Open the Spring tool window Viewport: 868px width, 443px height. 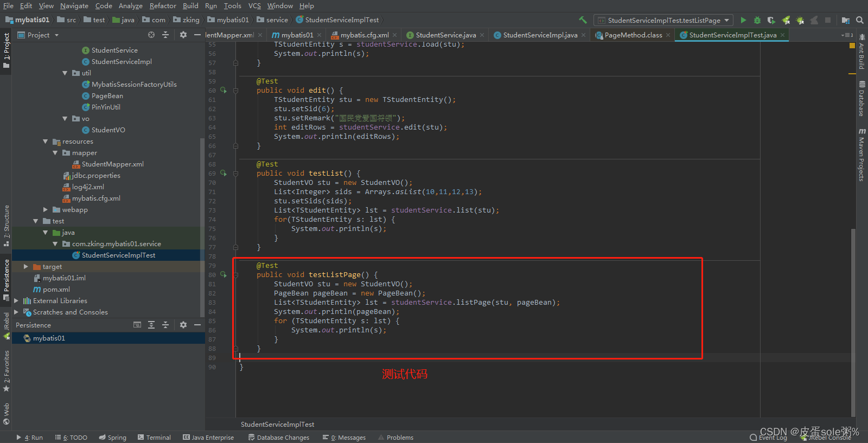click(x=112, y=438)
